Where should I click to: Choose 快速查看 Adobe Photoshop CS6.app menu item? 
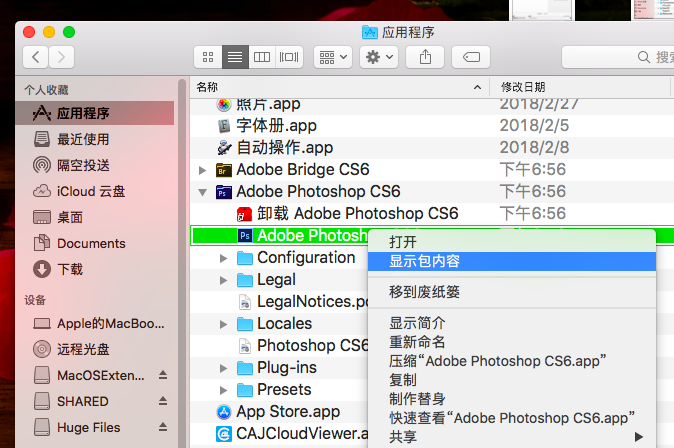coord(512,417)
